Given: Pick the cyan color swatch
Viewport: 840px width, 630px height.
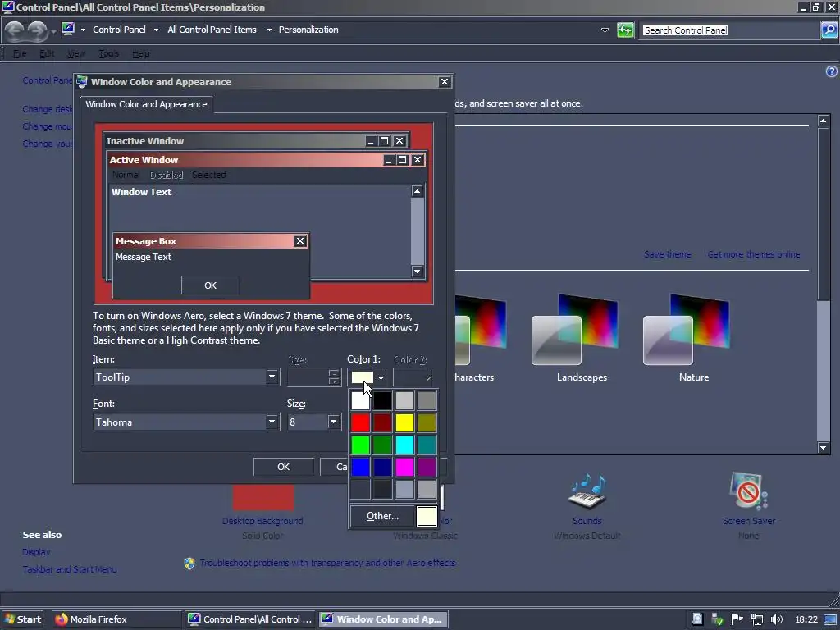Looking at the screenshot, I should 404,445.
